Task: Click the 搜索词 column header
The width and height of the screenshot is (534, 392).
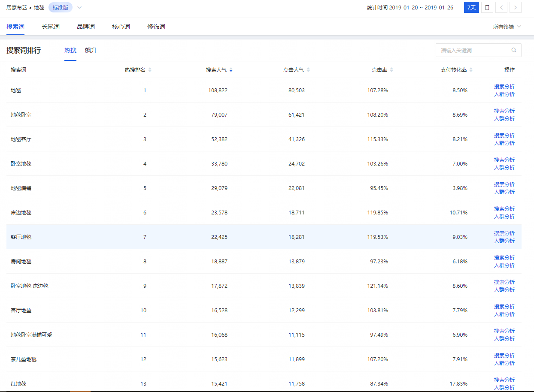Action: [x=18, y=70]
